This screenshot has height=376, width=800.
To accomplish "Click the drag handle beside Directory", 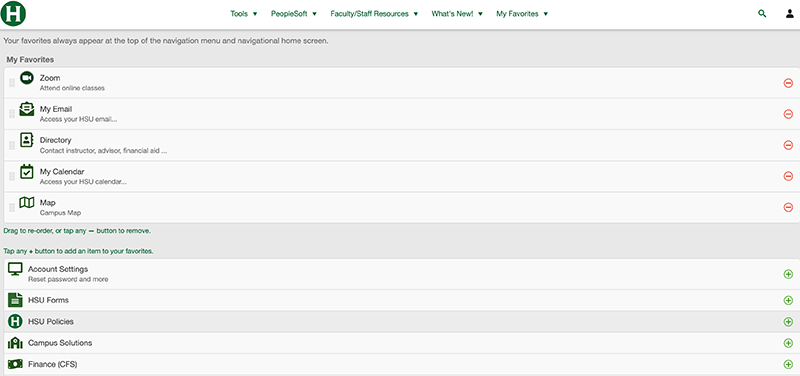I will click(12, 145).
